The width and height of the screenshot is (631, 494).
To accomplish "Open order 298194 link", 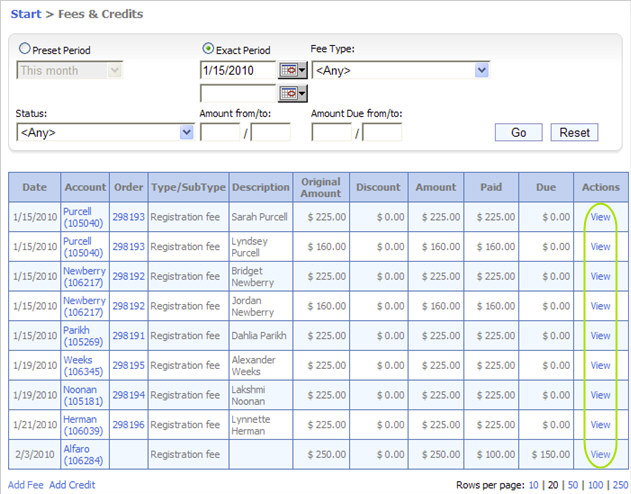I will (128, 395).
